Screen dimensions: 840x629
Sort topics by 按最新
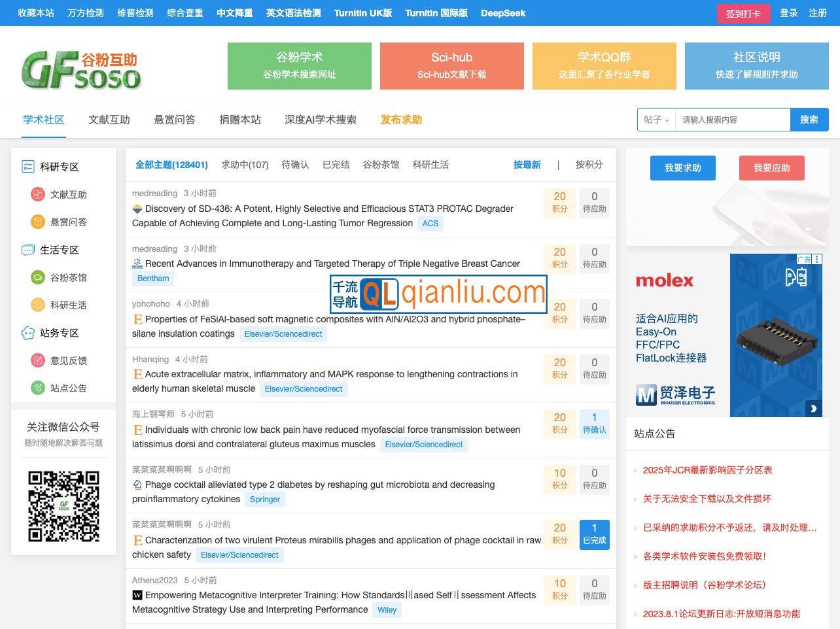pyautogui.click(x=527, y=165)
